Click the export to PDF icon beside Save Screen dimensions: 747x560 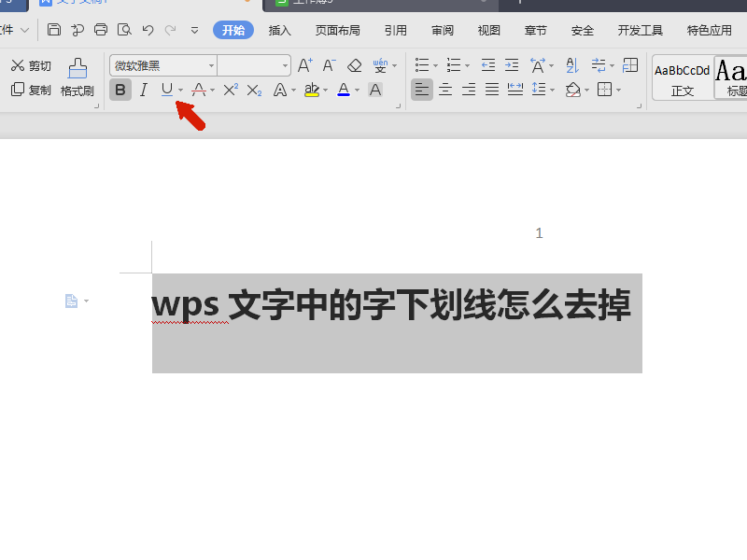pos(78,30)
